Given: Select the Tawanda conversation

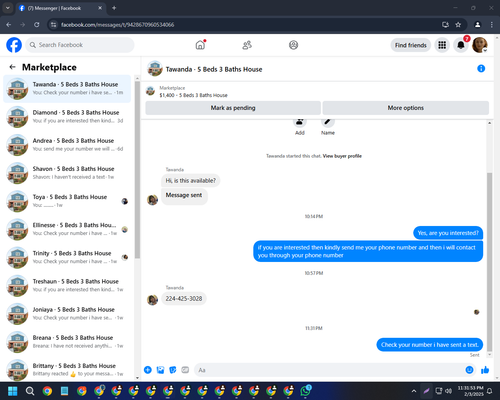Looking at the screenshot, I should coord(67,89).
